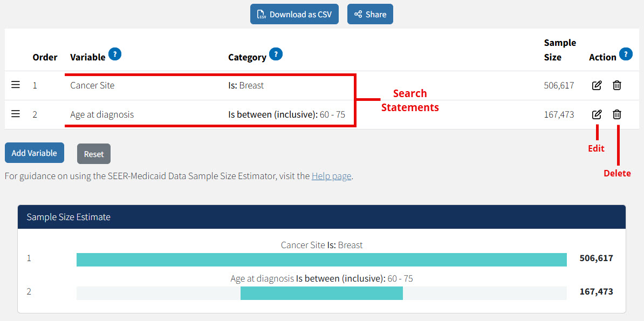The width and height of the screenshot is (644, 321).
Task: Click the Share button
Action: [370, 14]
